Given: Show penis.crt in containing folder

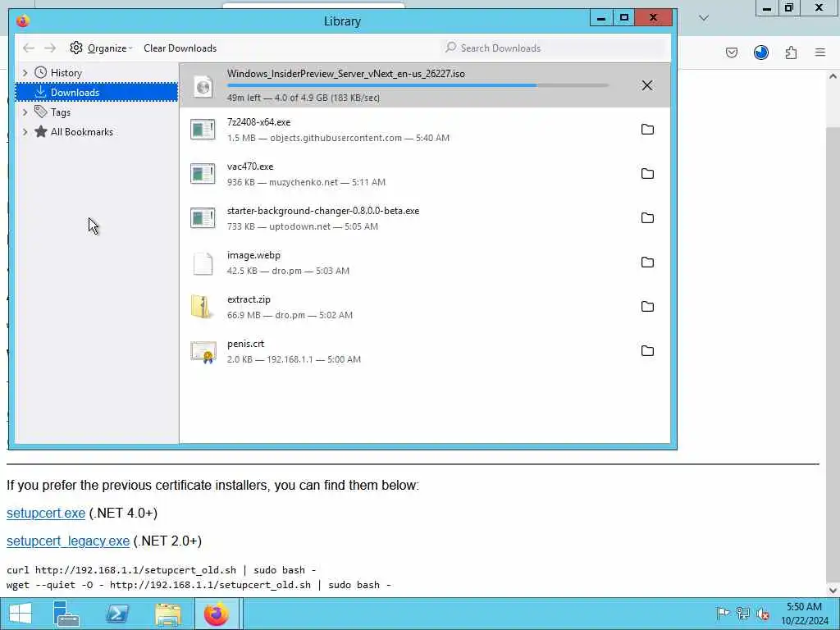Looking at the screenshot, I should click(x=647, y=351).
